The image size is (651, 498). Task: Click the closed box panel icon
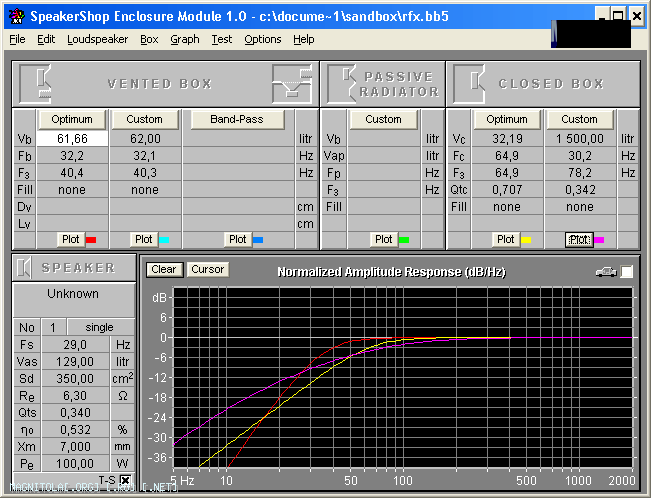[x=469, y=84]
